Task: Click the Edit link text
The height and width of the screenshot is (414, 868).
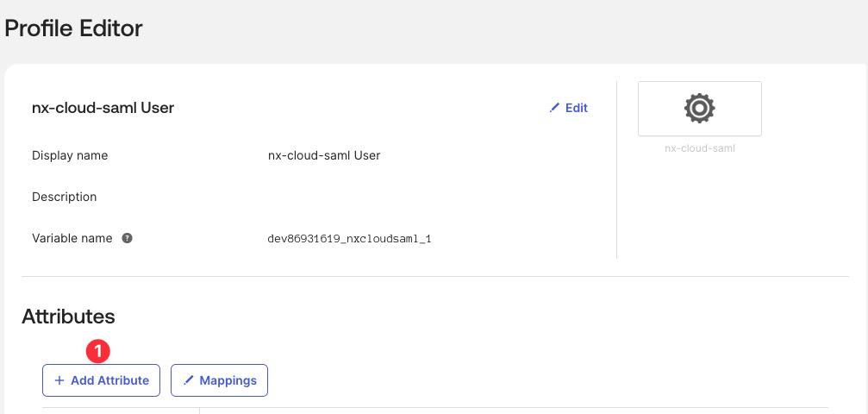Action: coord(577,108)
